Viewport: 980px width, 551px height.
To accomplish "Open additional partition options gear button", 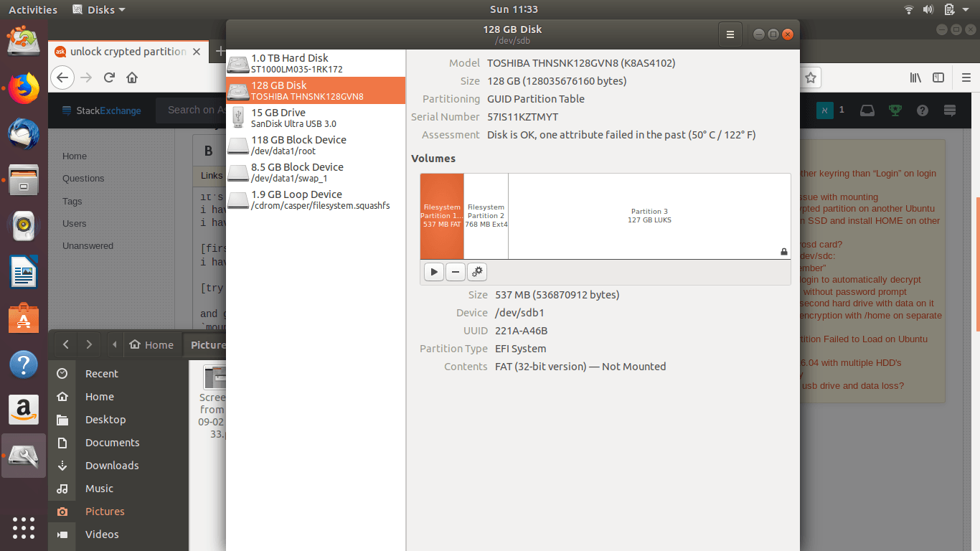I will point(477,272).
